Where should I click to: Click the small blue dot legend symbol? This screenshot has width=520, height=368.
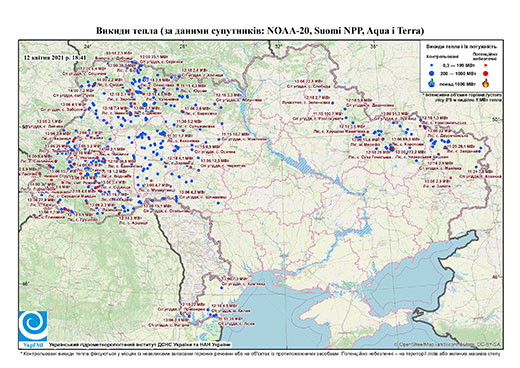432,65
